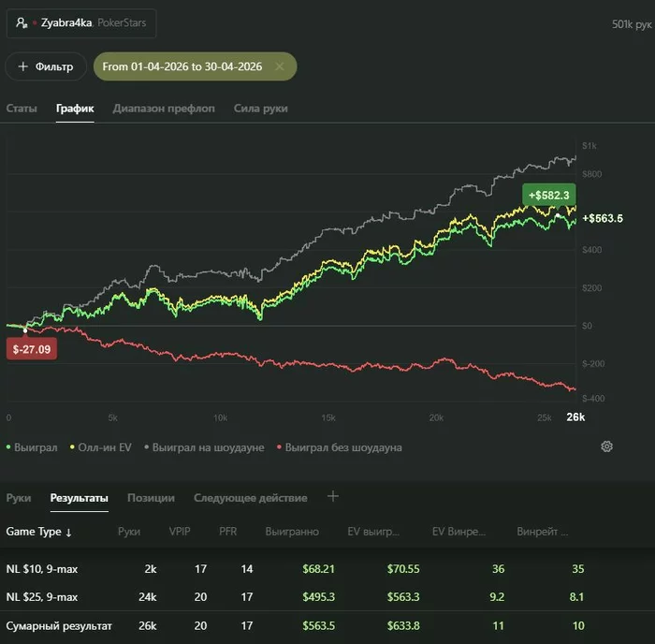Select the NL $25, 9-max row
The height and width of the screenshot is (644, 655).
click(327, 597)
